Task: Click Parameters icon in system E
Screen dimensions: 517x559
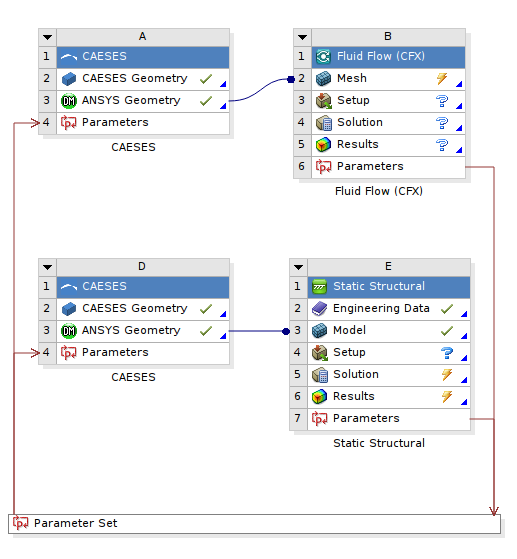Action: tap(319, 419)
